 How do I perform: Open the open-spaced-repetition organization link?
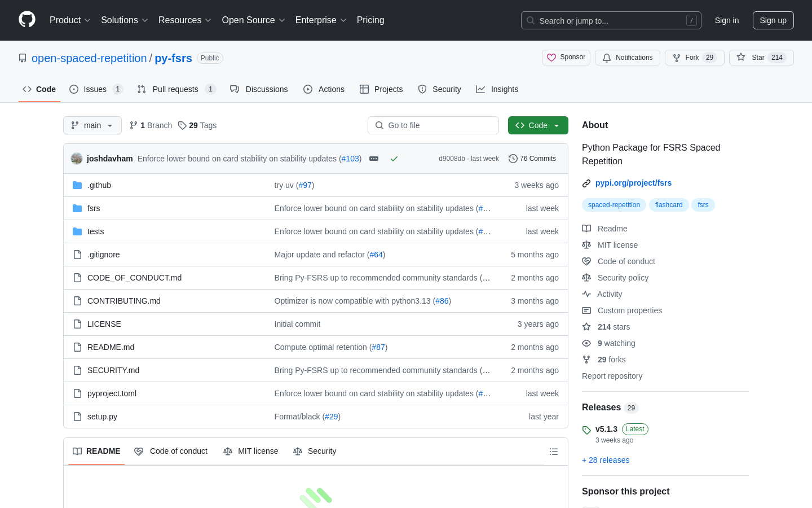pos(89,58)
